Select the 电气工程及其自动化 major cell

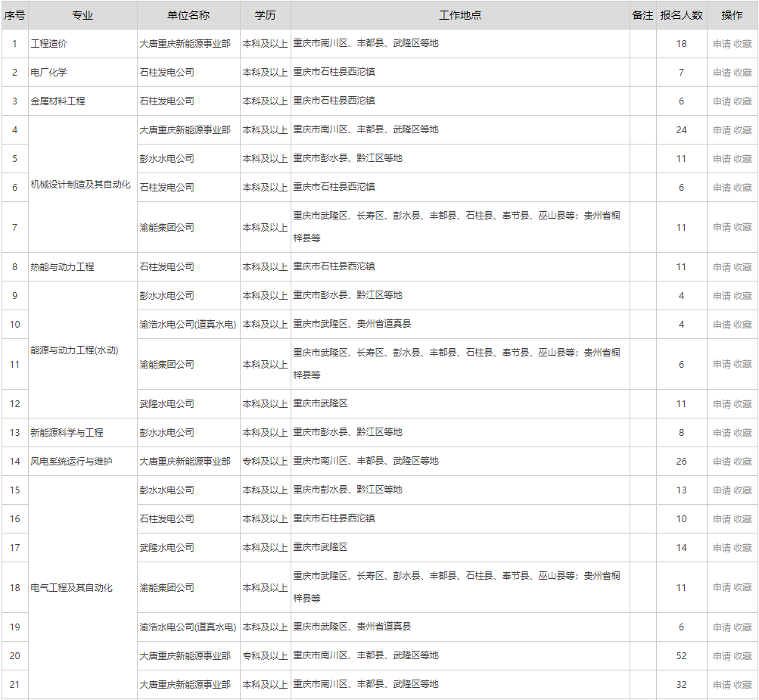click(71, 588)
